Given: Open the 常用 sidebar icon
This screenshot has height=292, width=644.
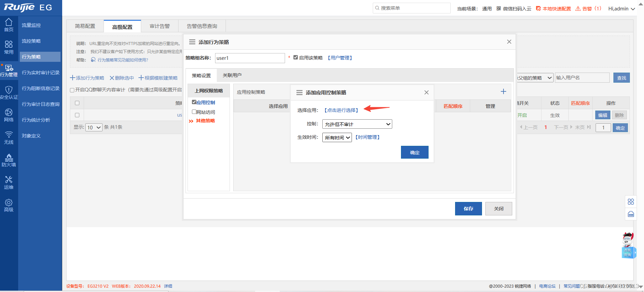Looking at the screenshot, I should [9, 47].
